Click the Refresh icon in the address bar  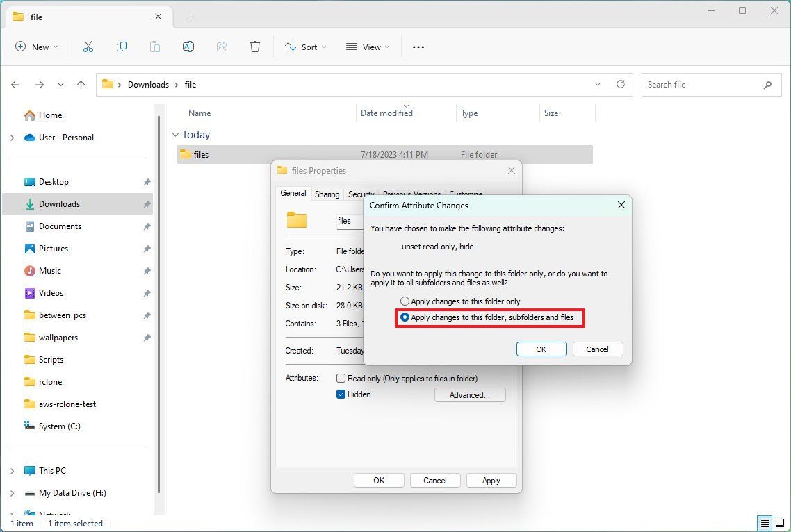point(621,84)
